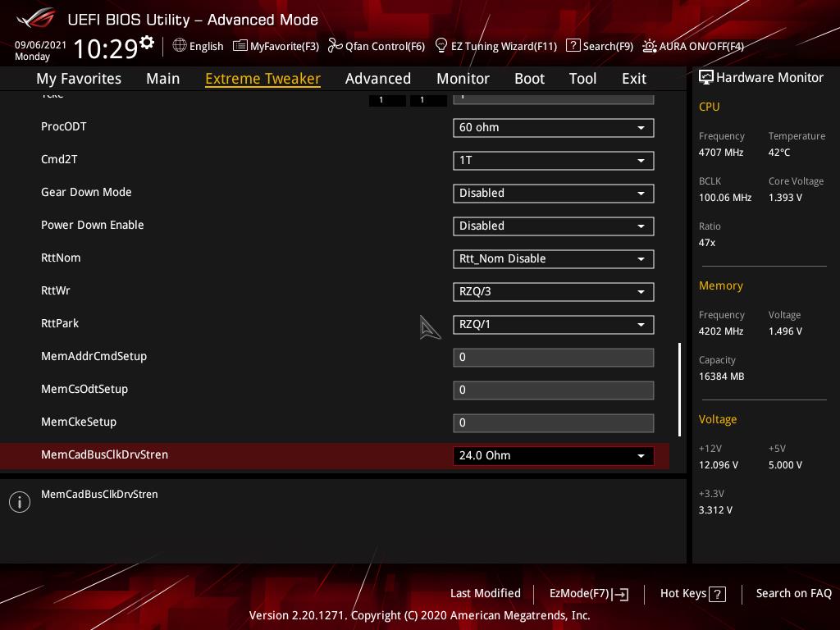Click memory frequency 4202 MHz value
The image size is (840, 630).
click(720, 331)
